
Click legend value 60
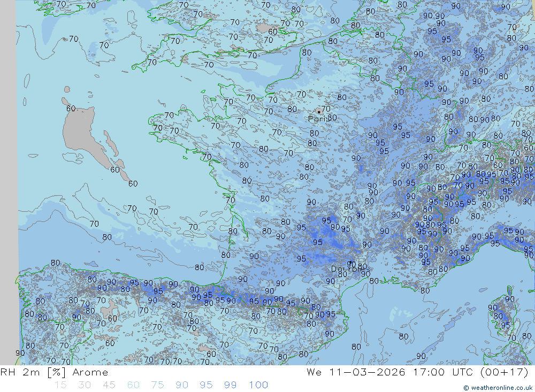[x=133, y=385]
